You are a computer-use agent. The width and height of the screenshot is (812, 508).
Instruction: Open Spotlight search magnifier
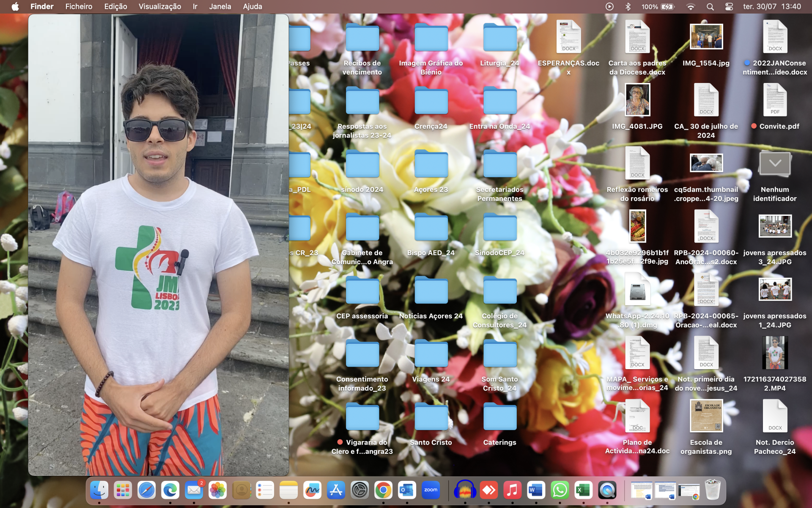coord(710,6)
